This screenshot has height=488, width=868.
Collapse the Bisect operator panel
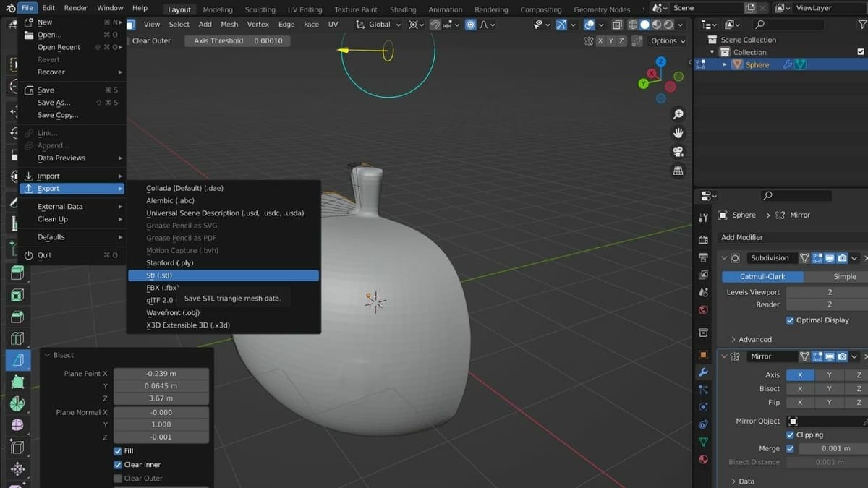(x=48, y=354)
